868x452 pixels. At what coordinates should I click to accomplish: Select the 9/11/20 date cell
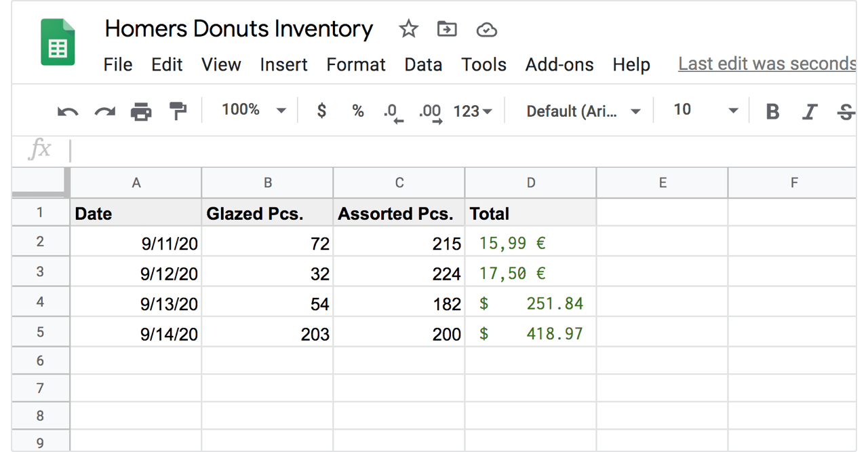pos(136,242)
